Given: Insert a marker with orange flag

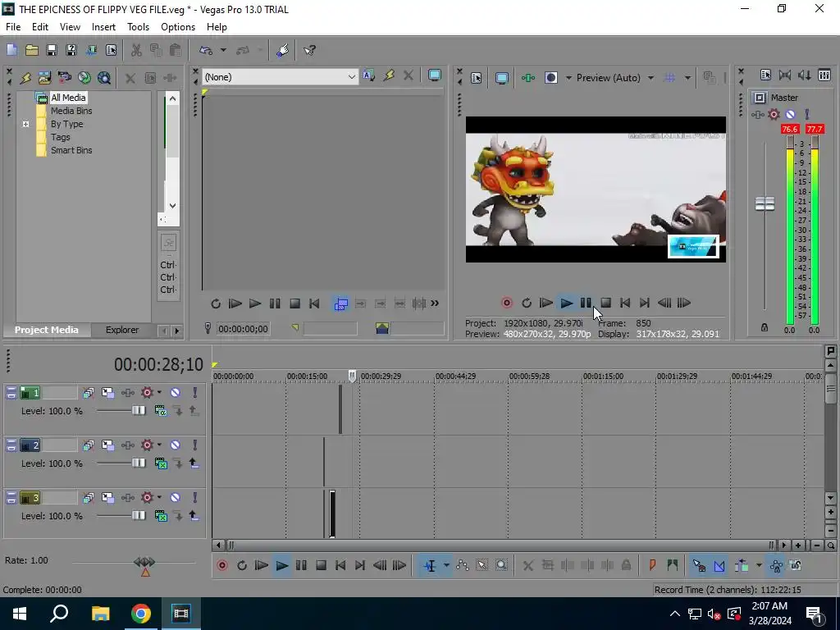Looking at the screenshot, I should (652, 565).
